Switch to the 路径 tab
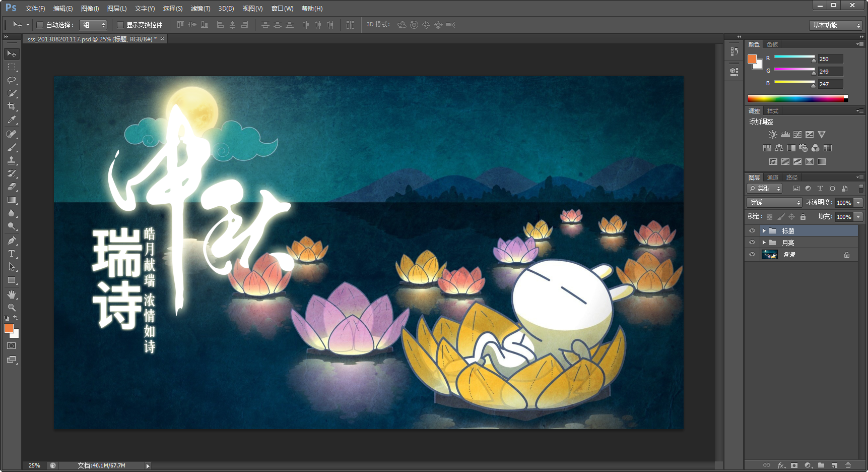 (792, 178)
